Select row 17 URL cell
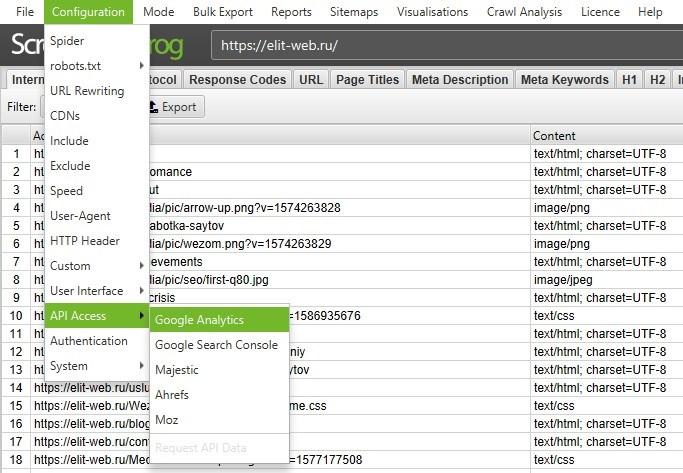This screenshot has height=473, width=683. pyautogui.click(x=281, y=442)
